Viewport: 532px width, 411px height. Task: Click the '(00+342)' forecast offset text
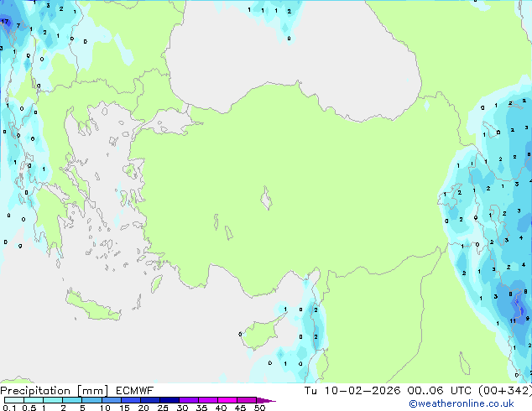click(505, 391)
